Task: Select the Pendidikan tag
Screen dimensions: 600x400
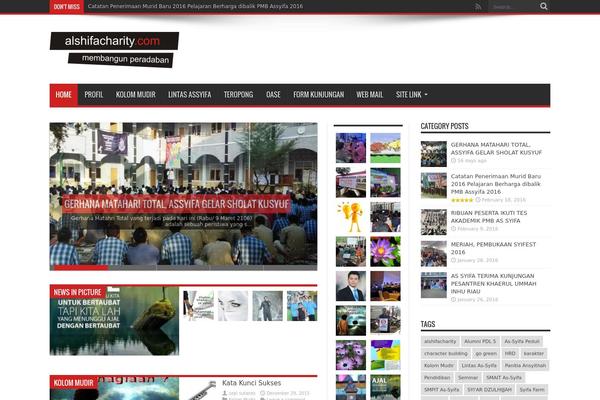Action: 437,378
